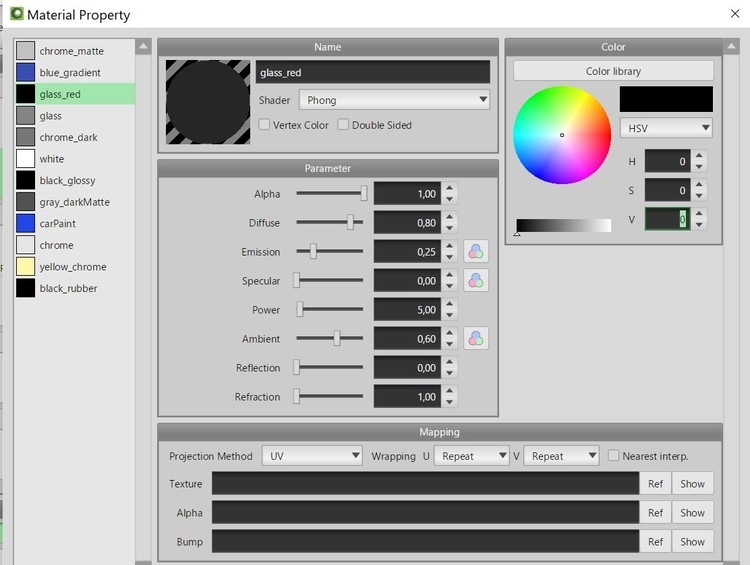
Task: Open the Emission color picker icon
Action: pyautogui.click(x=476, y=252)
